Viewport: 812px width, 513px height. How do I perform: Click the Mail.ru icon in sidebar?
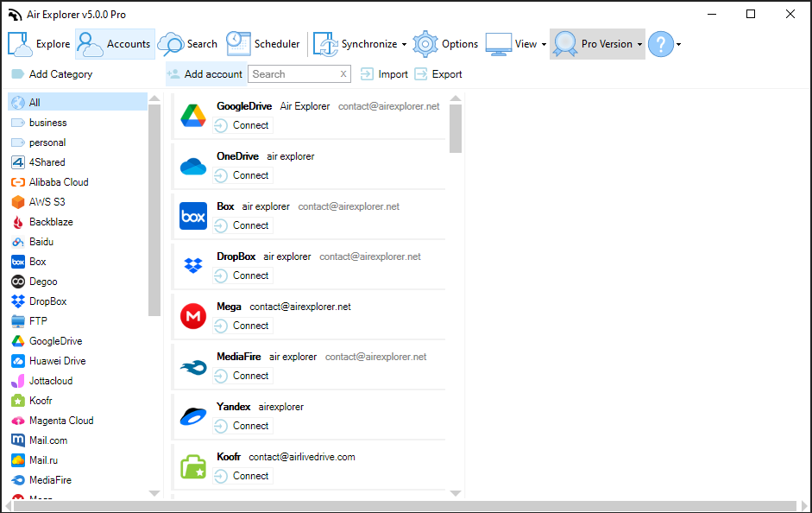[x=18, y=460]
